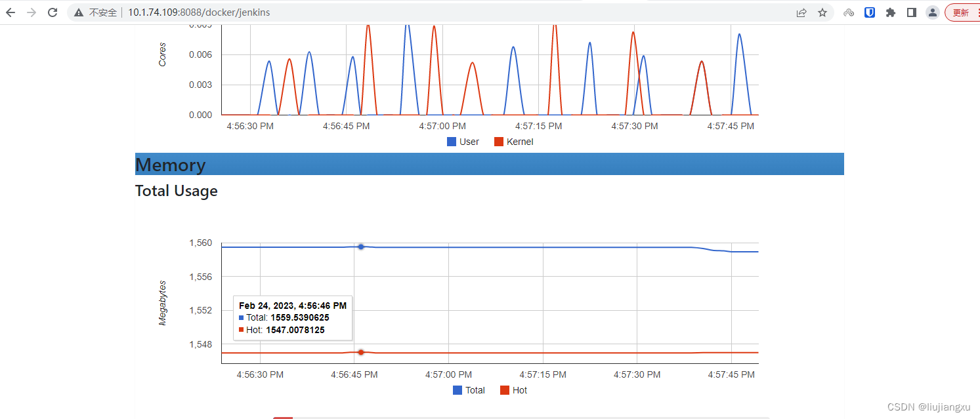The width and height of the screenshot is (980, 419).
Task: Click the red Hot legend swatch
Action: (x=505, y=390)
